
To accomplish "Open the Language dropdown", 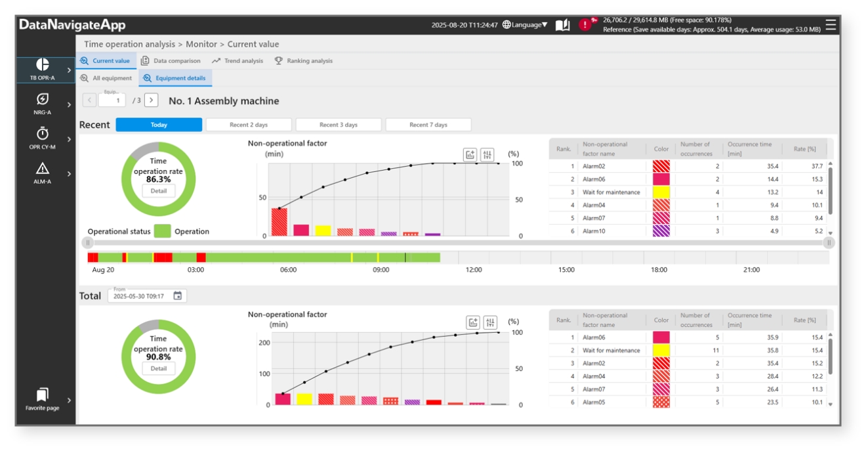I will pyautogui.click(x=525, y=25).
